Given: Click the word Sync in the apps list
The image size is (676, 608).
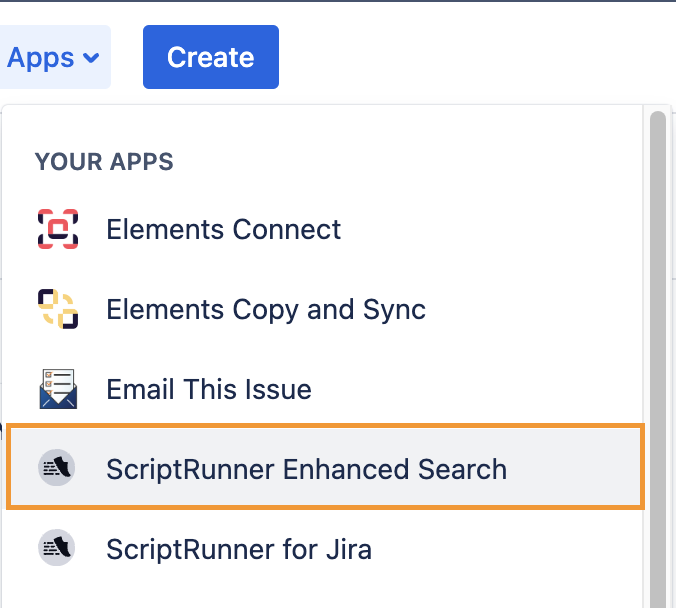Looking at the screenshot, I should click(396, 309).
